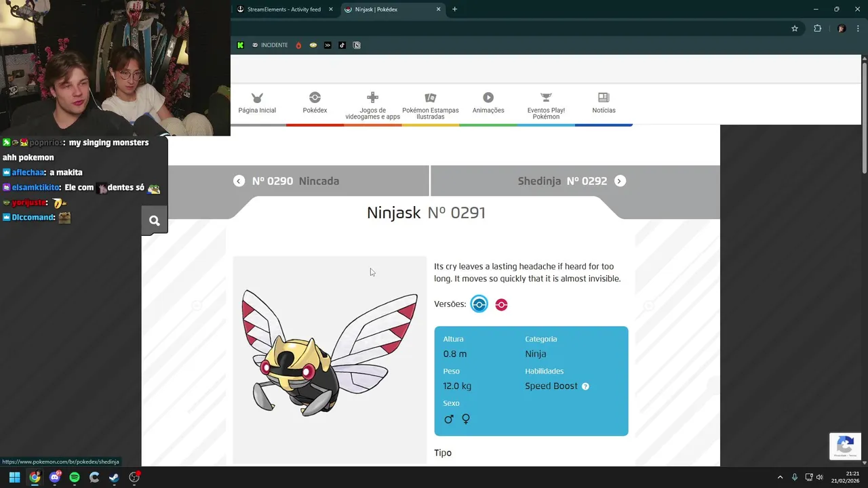The height and width of the screenshot is (488, 868).
Task: Open the Animações nav item
Action: point(488,104)
